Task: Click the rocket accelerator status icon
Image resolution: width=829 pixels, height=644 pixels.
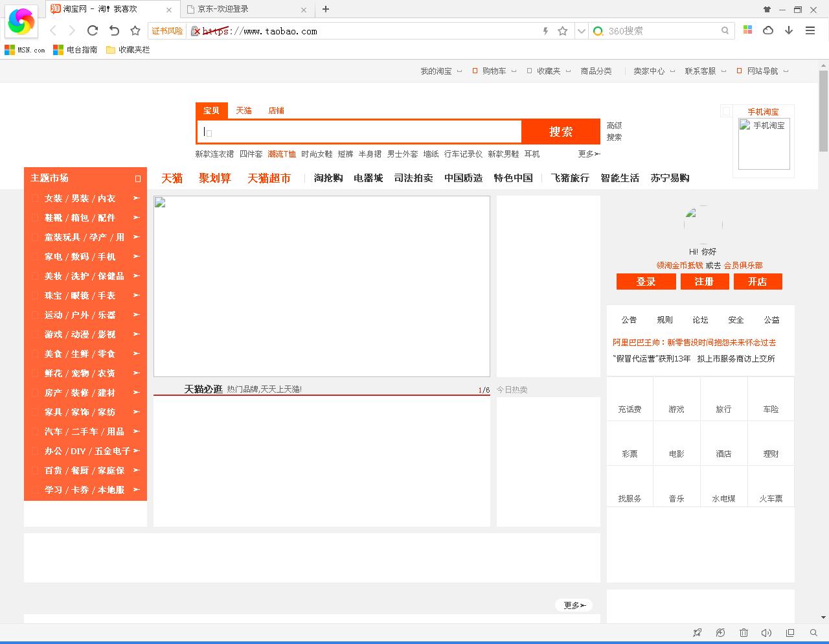Action: pos(698,633)
